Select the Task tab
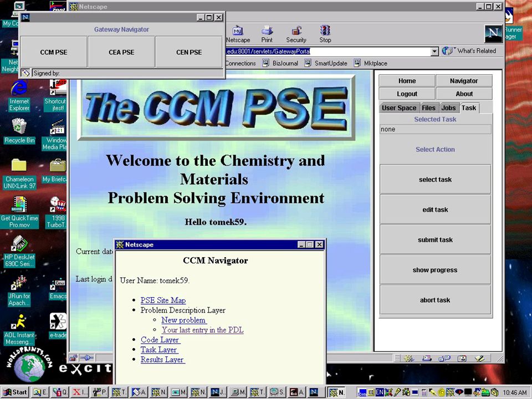The width and height of the screenshot is (532, 399). (x=469, y=108)
